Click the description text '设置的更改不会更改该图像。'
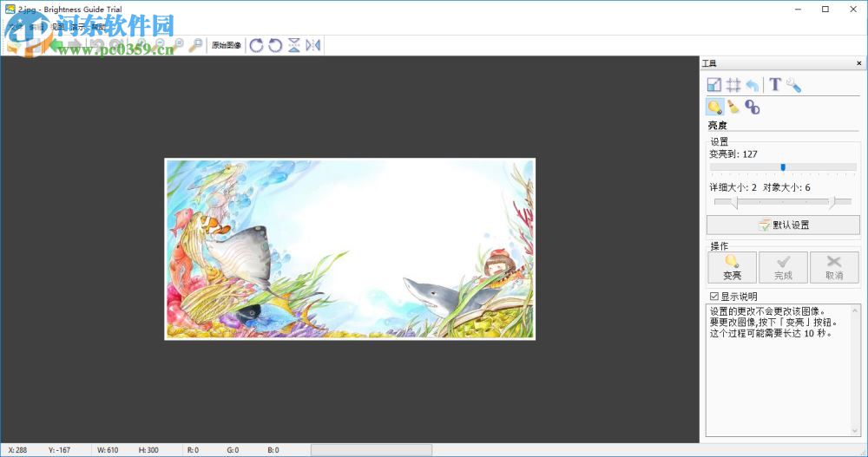 [767, 311]
